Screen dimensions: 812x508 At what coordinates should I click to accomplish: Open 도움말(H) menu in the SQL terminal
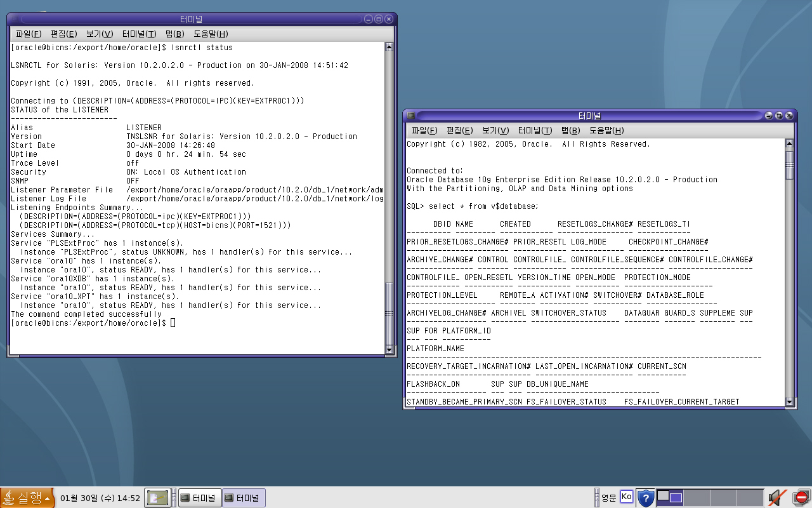(606, 130)
